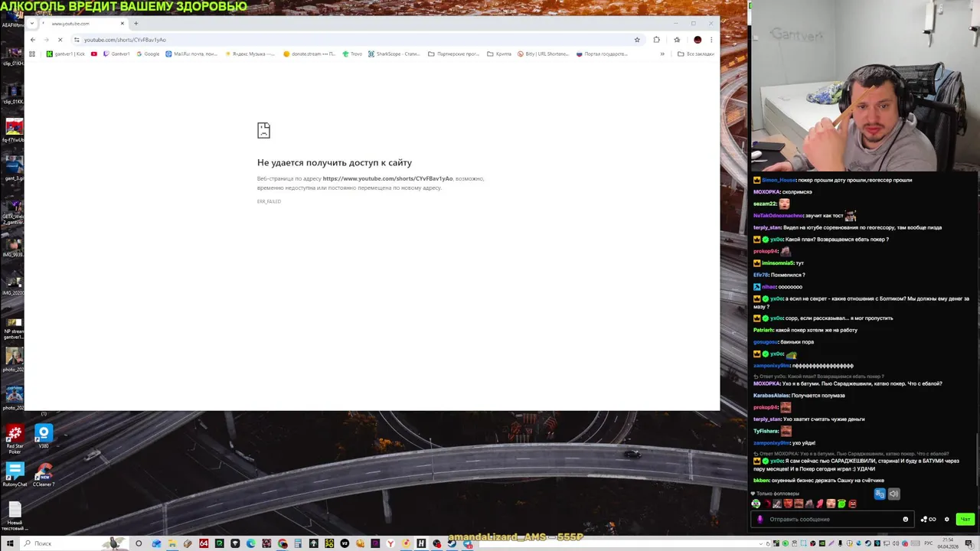Screen dimensions: 980x551
Task: Open the Chrome icon in taskbar
Action: click(x=283, y=543)
